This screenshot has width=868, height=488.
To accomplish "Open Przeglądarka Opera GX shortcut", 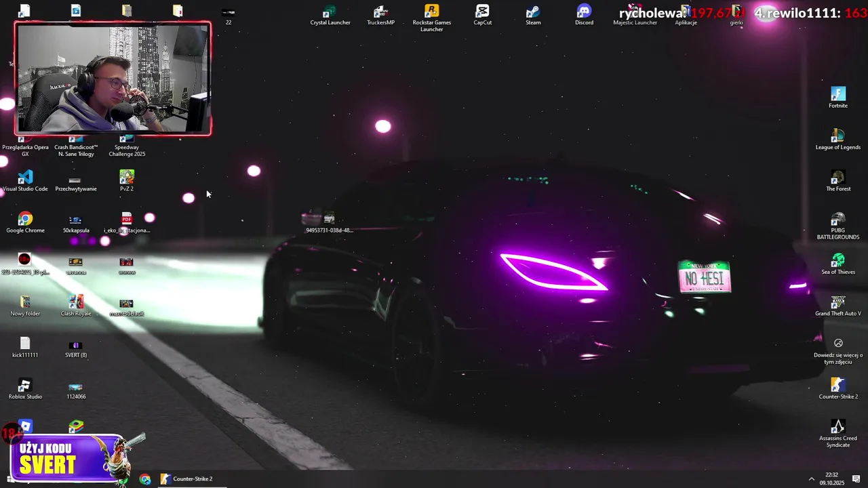I will click(25, 144).
